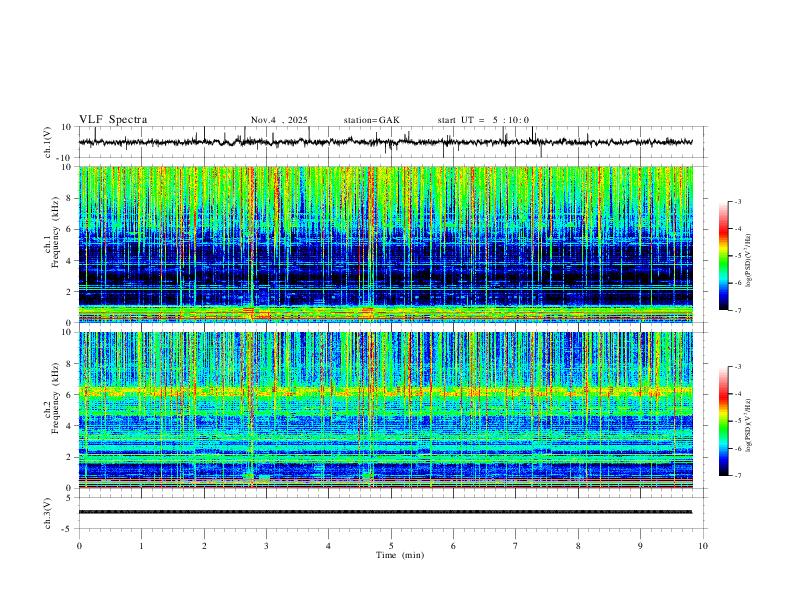Click the 'station=GAK' label
This screenshot has width=792, height=612.
tap(371, 120)
